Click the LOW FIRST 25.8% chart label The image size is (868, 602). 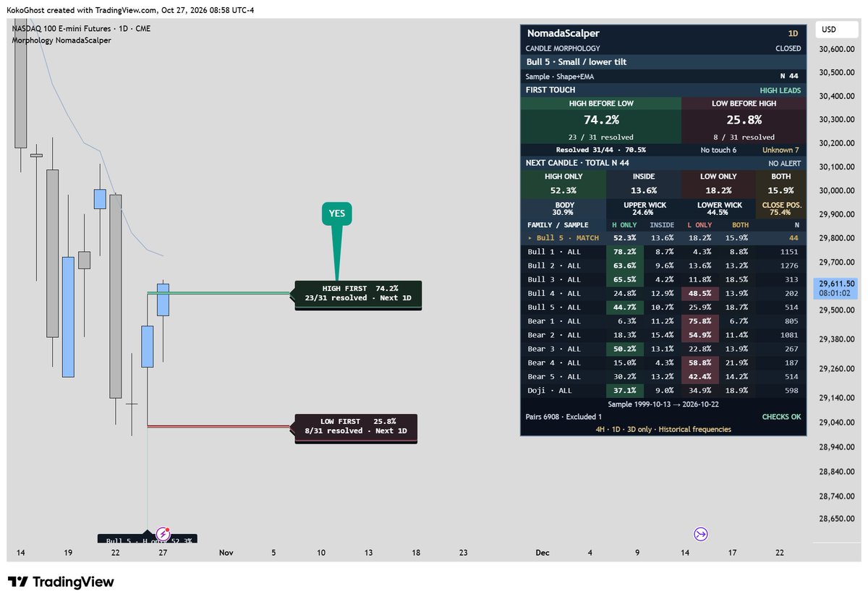[355, 426]
